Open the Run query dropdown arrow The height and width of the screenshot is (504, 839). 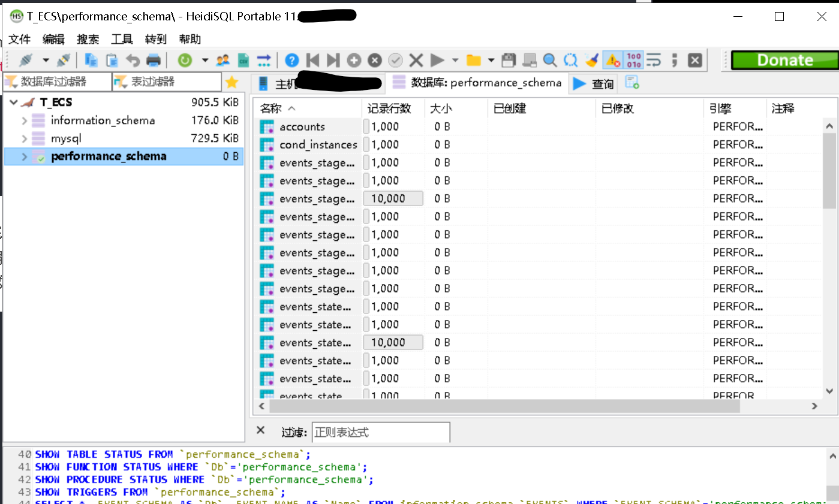tap(455, 60)
